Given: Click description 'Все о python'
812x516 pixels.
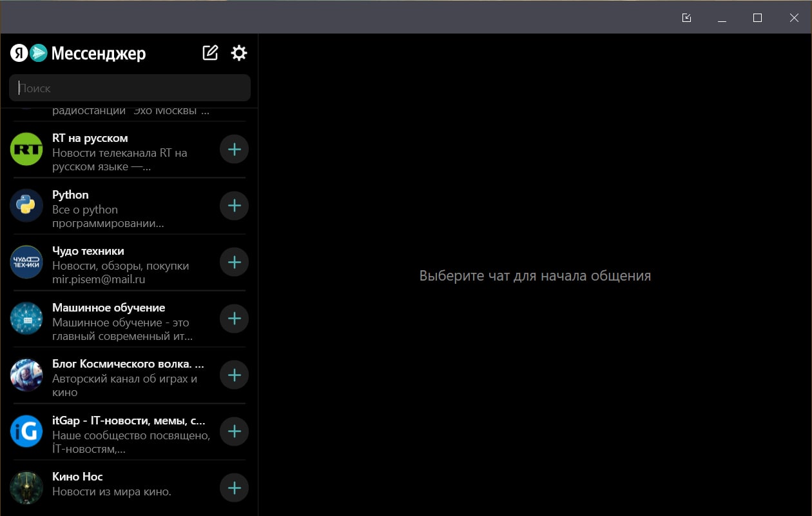Looking at the screenshot, I should click(85, 210).
